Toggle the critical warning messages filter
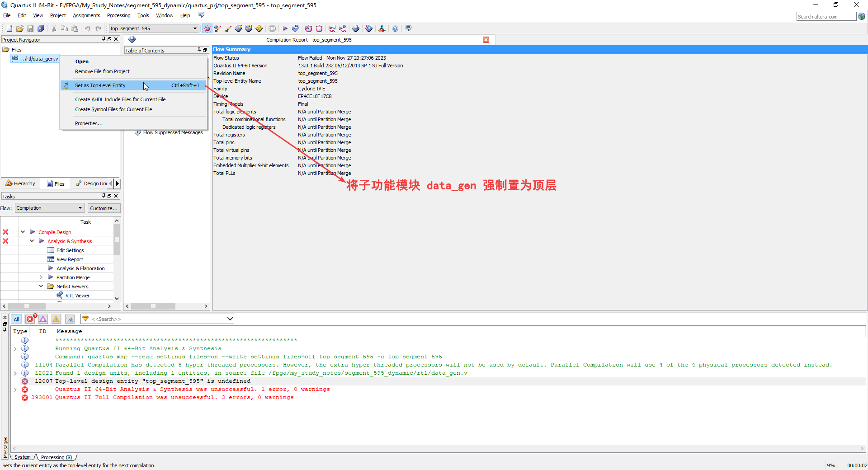The image size is (868, 470). 43,319
